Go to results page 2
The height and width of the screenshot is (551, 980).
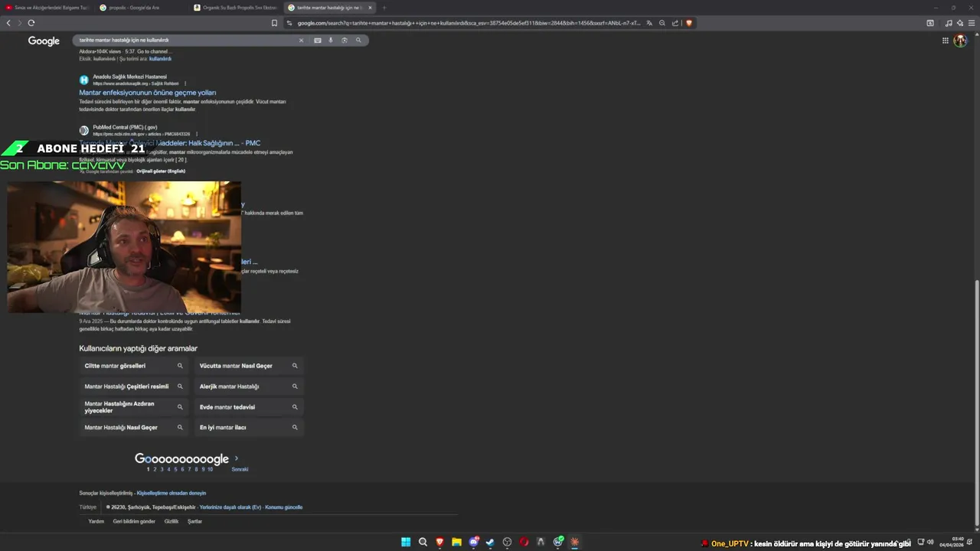point(155,469)
